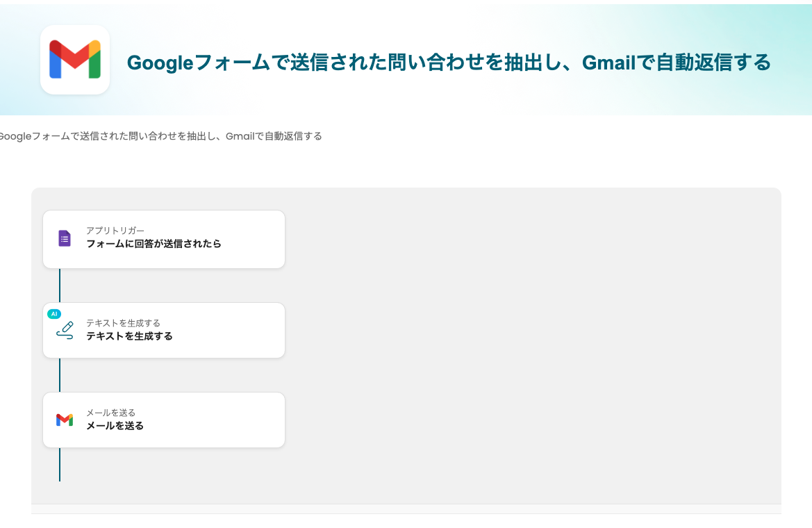
Task: Click the teal AI badge
Action: (54, 314)
